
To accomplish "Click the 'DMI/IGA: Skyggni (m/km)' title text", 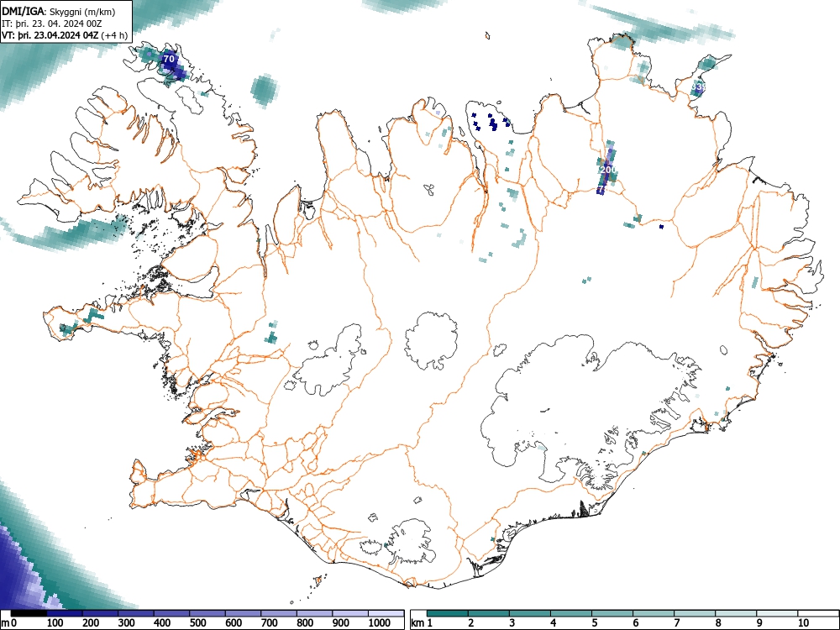I will point(59,12).
